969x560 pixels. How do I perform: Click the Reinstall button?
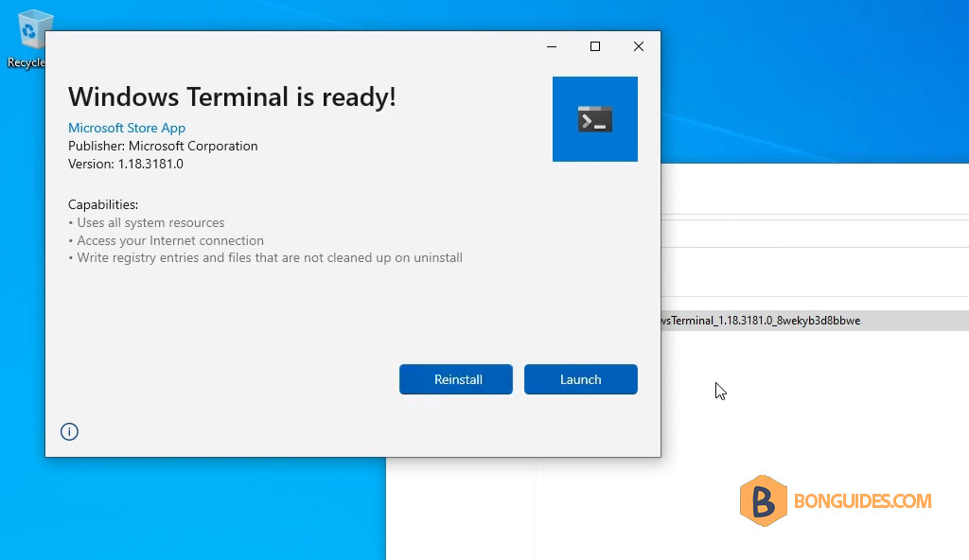455,379
